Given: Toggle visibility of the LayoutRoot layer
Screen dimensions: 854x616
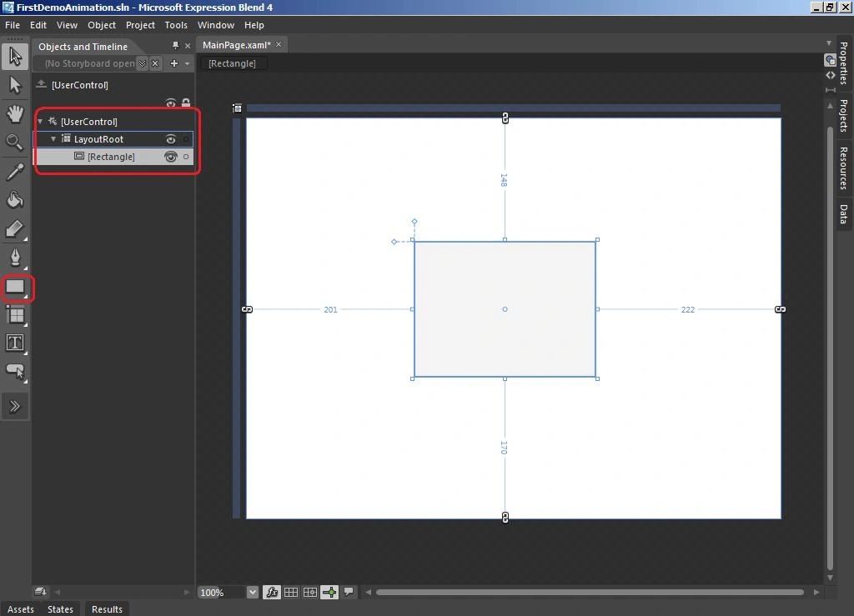Looking at the screenshot, I should 170,139.
